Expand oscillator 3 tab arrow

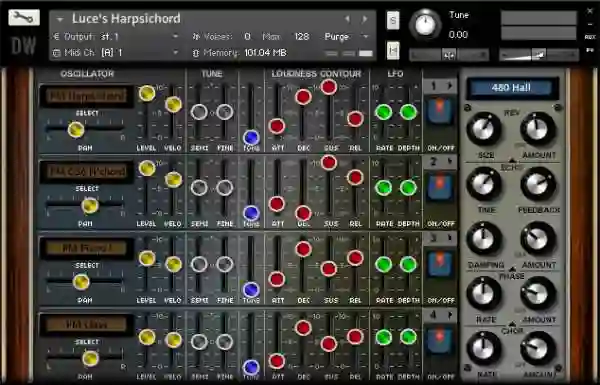(450, 238)
